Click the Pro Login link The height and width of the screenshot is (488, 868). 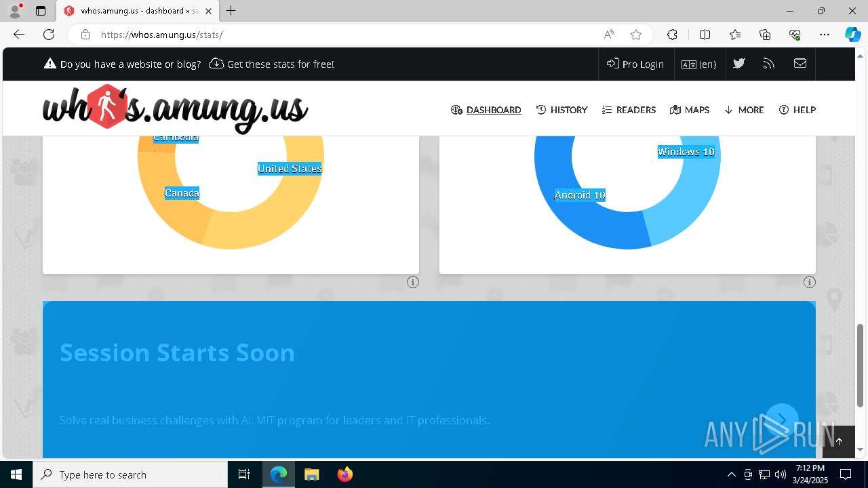tap(635, 64)
